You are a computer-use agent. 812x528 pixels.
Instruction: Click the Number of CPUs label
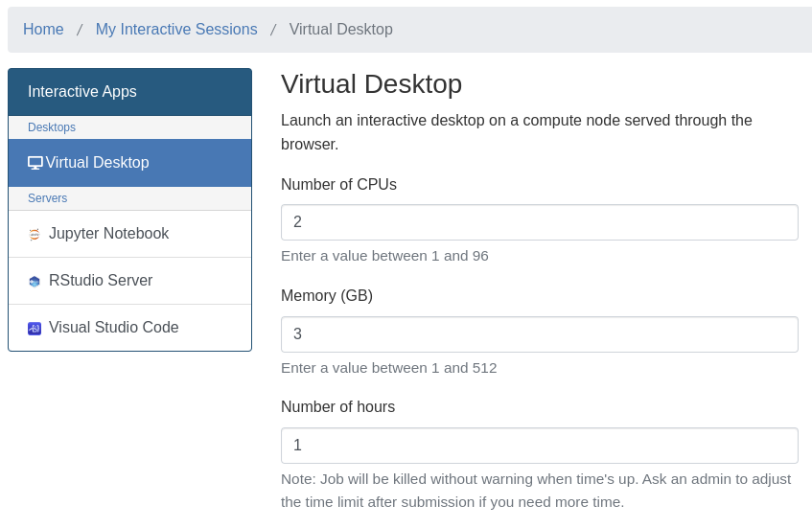point(338,185)
